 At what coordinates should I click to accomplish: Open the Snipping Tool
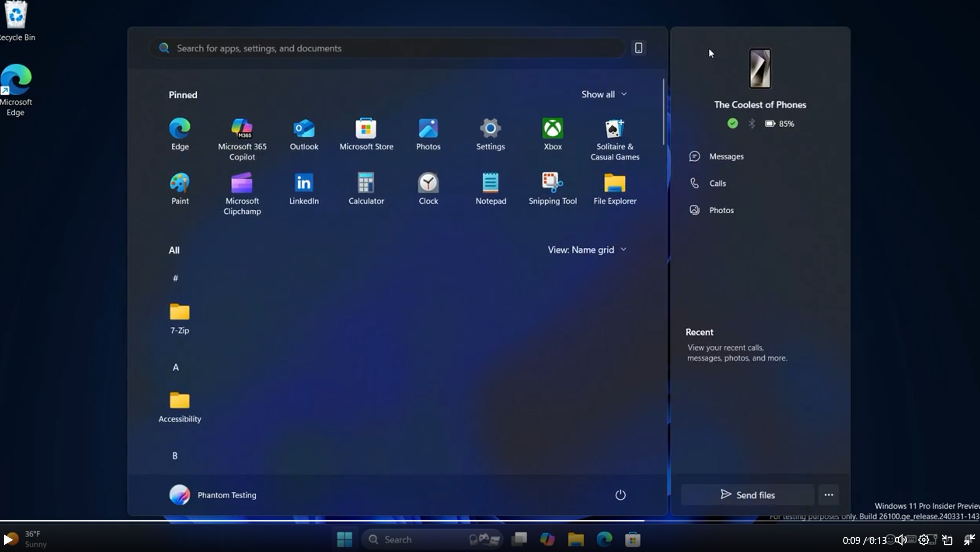(x=553, y=189)
